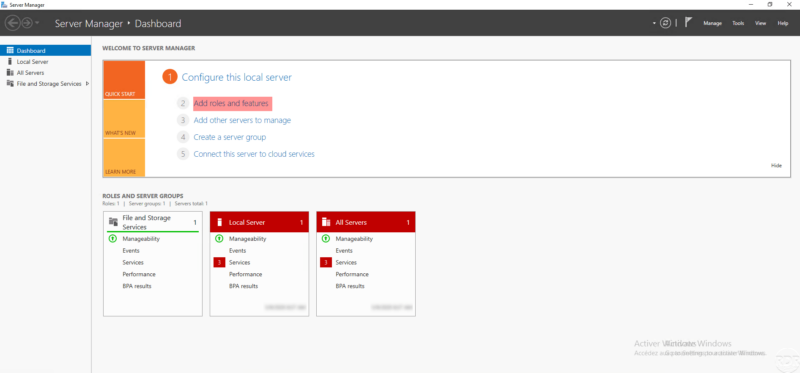Click the forward navigation arrow

tap(27, 23)
